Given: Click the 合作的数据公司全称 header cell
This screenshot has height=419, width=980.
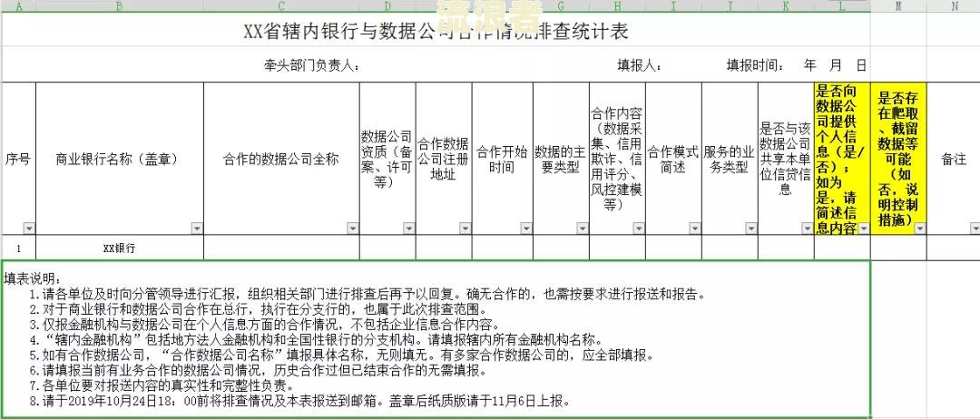Looking at the screenshot, I should tap(281, 159).
